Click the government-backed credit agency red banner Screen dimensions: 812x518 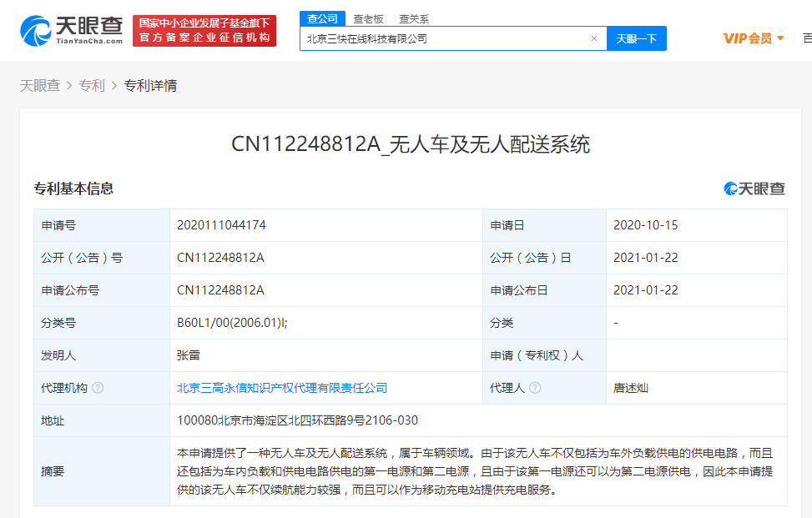[x=204, y=31]
